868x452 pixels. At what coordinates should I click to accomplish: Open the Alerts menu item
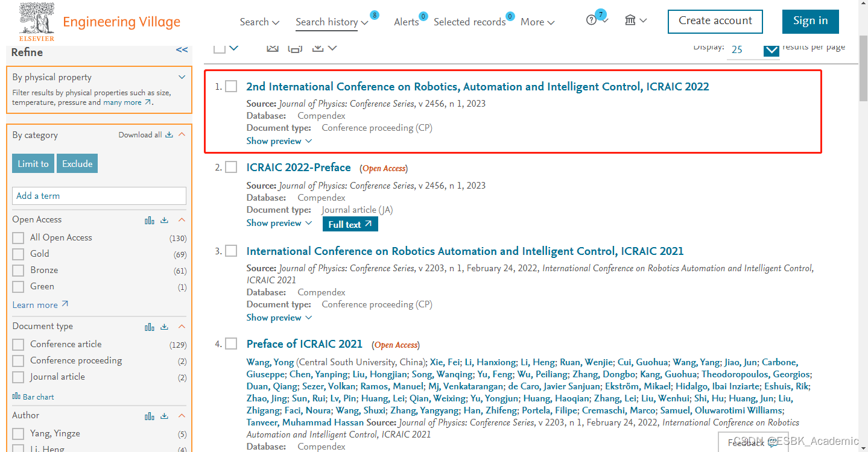[x=407, y=22]
